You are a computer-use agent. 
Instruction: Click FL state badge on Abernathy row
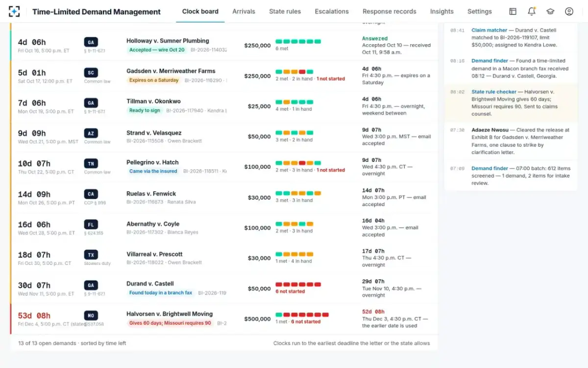pos(91,225)
